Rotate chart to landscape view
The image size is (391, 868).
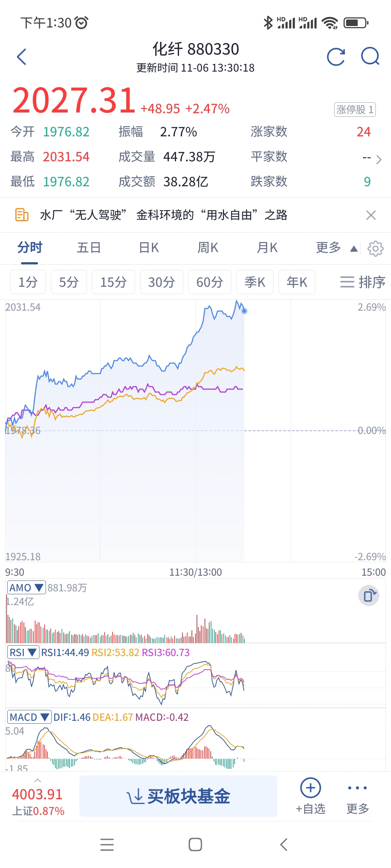pyautogui.click(x=369, y=595)
